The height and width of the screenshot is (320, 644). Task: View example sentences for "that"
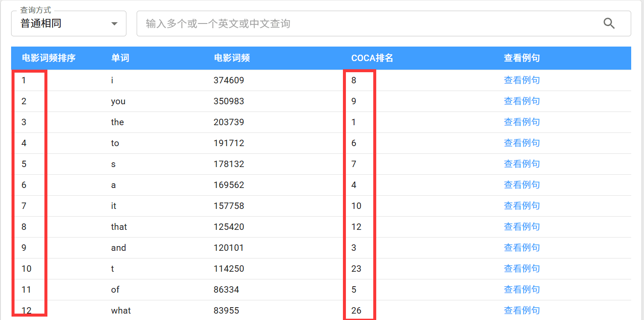(x=522, y=226)
